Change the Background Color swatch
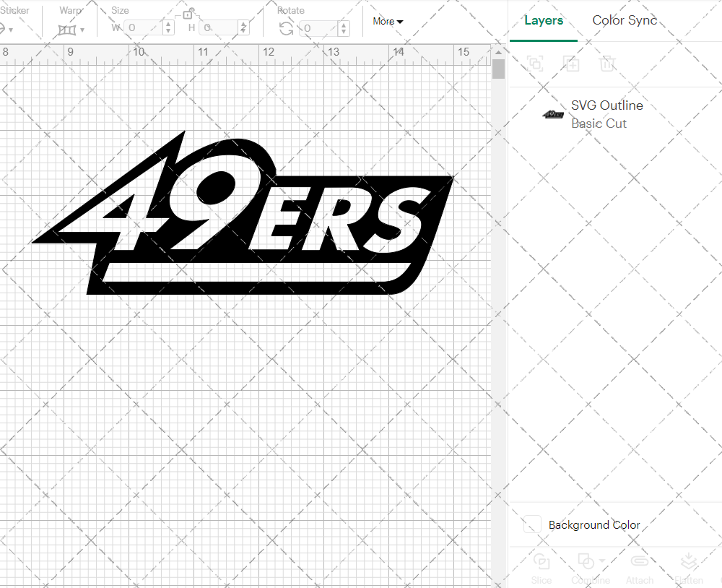The width and height of the screenshot is (722, 588). (x=532, y=525)
